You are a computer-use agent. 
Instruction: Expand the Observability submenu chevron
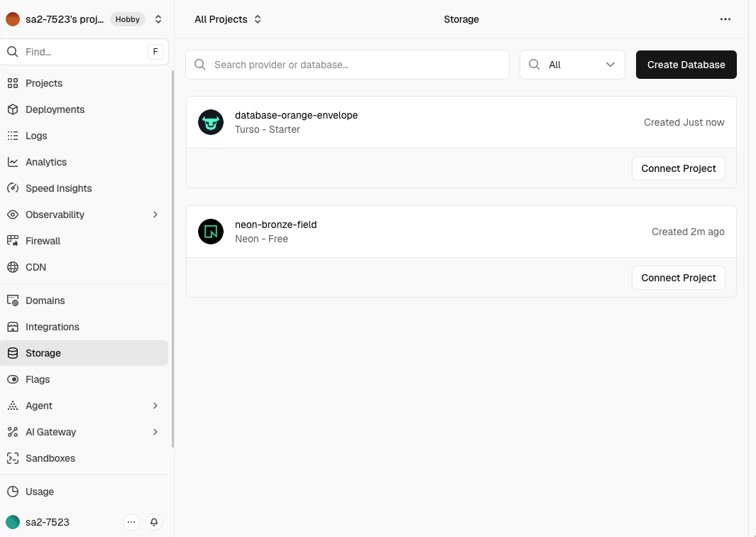click(x=155, y=215)
